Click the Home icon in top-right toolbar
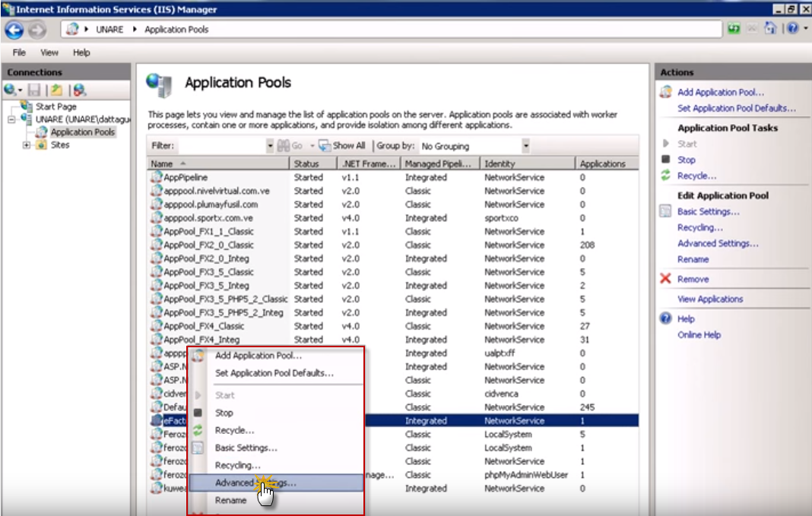The width and height of the screenshot is (812, 516). point(770,29)
